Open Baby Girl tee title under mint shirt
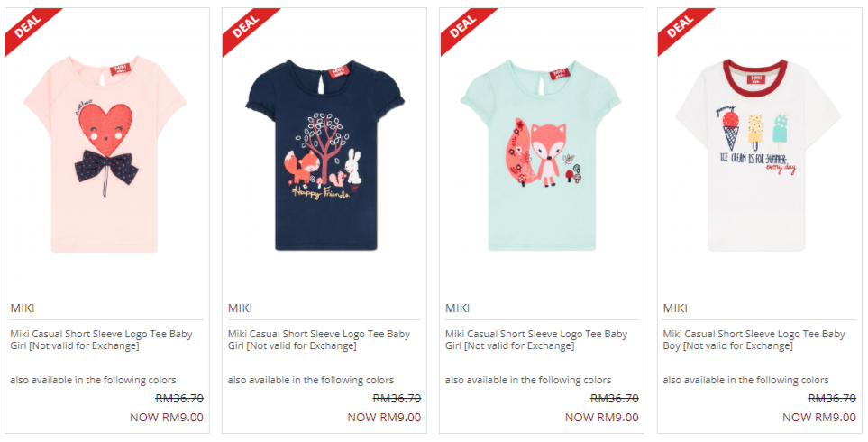The image size is (868, 442). point(536,340)
